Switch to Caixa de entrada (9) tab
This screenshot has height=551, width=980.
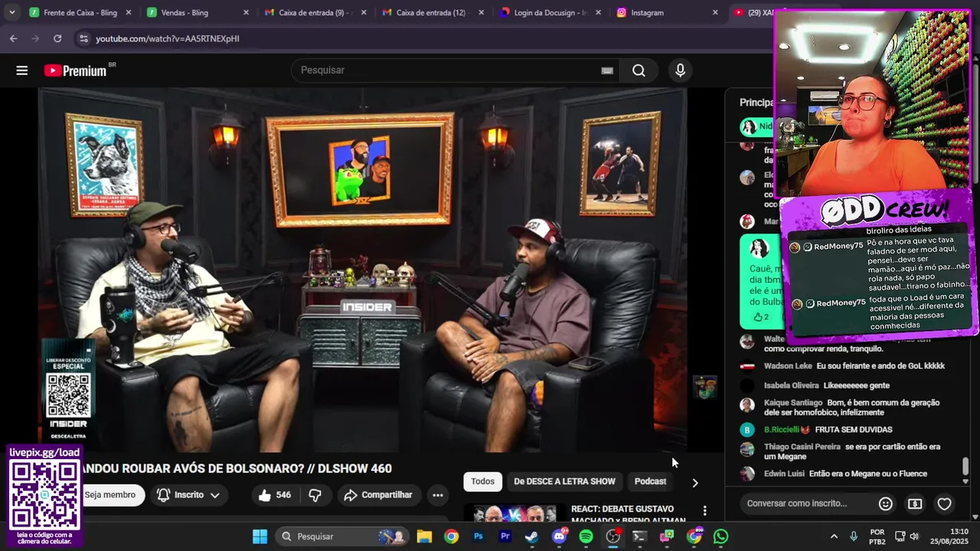315,12
